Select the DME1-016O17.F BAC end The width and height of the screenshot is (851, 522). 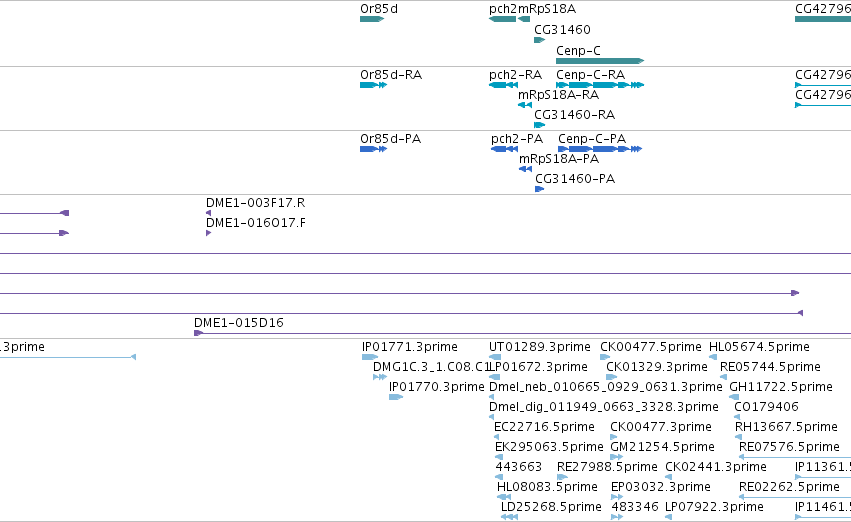pyautogui.click(x=208, y=233)
